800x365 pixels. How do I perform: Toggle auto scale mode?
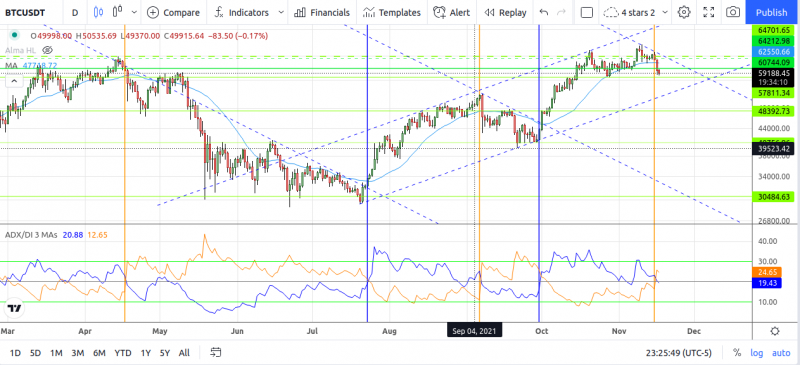click(781, 353)
